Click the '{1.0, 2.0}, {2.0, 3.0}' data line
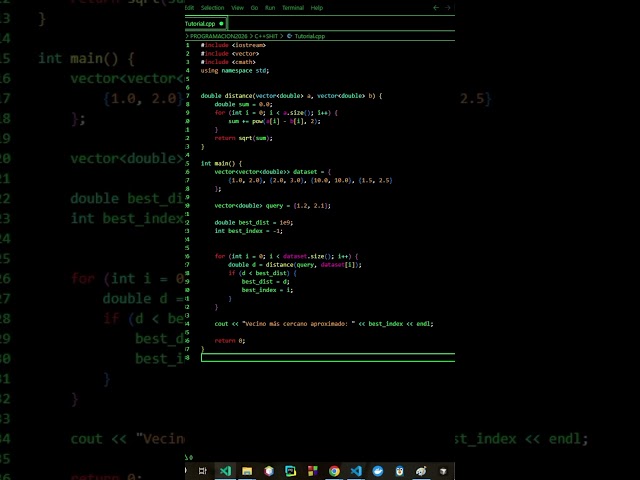 tap(310, 180)
